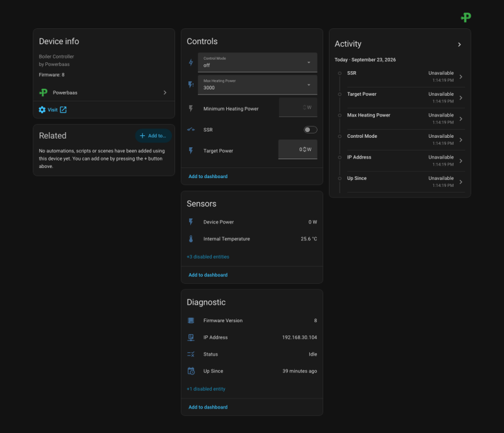Click the Add to... button in Related
Screen dimensions: 504x433
click(x=153, y=136)
